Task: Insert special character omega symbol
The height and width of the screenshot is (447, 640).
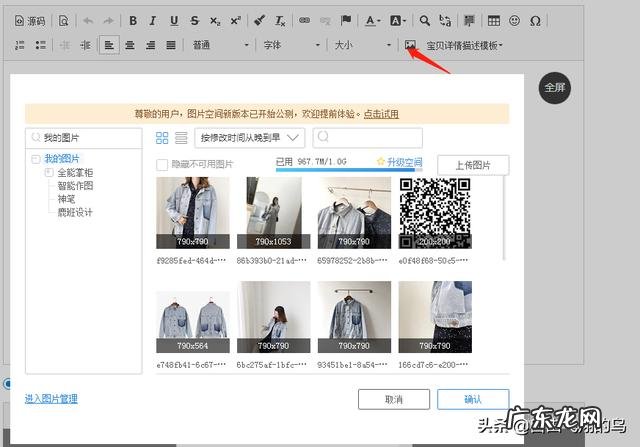Action: coord(536,21)
